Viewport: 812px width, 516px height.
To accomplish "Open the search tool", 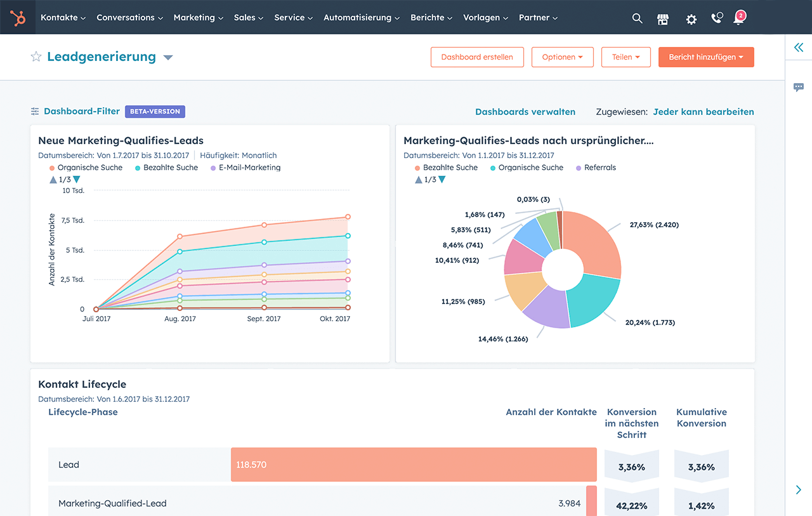I will click(637, 18).
